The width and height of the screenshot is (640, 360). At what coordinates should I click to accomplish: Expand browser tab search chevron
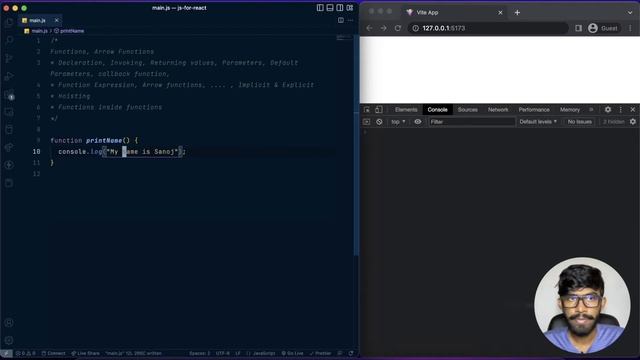point(630,13)
